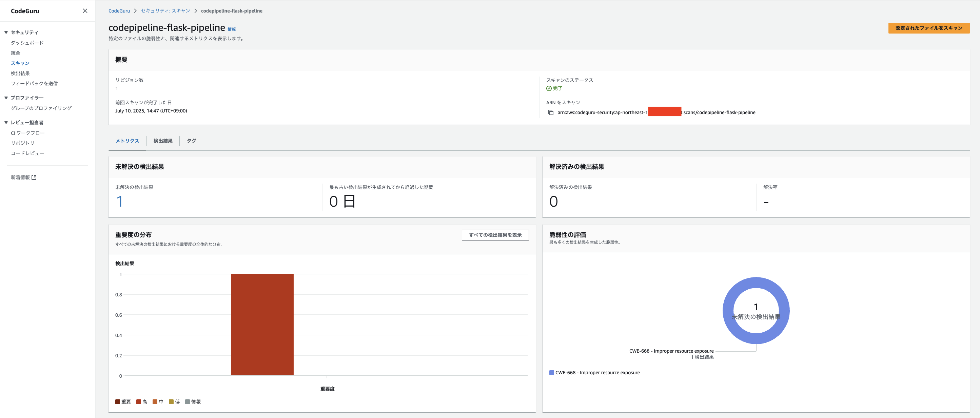Close the CodeGuru navigation panel
Screen dimensions: 980x418
(84, 11)
